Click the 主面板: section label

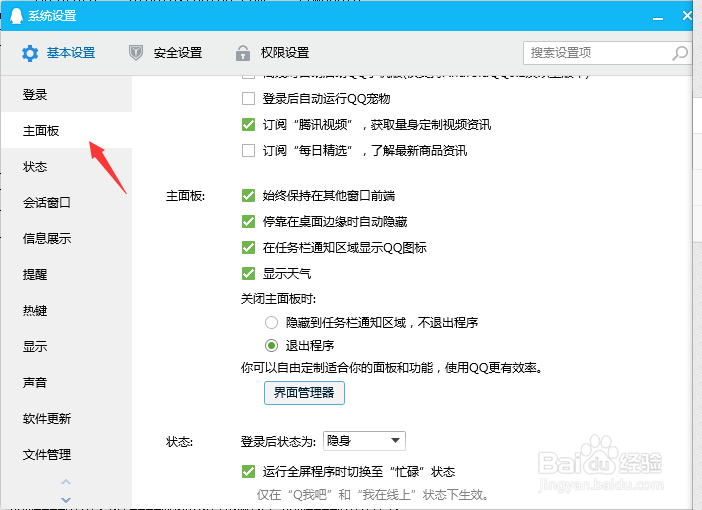[185, 196]
